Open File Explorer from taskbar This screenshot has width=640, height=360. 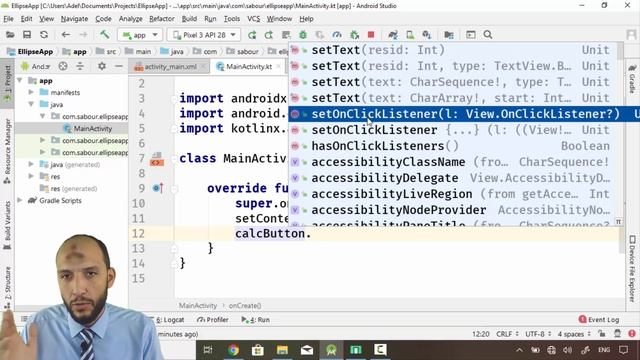[282, 350]
